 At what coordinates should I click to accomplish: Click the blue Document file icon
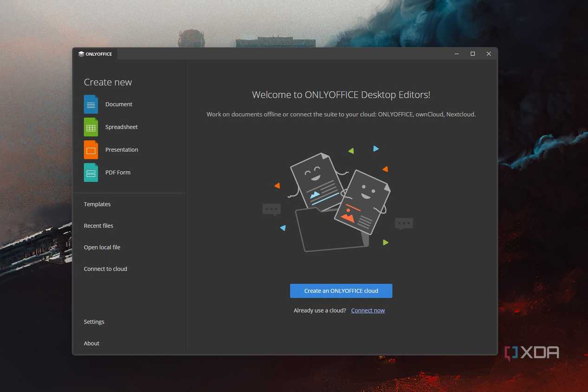(x=91, y=105)
